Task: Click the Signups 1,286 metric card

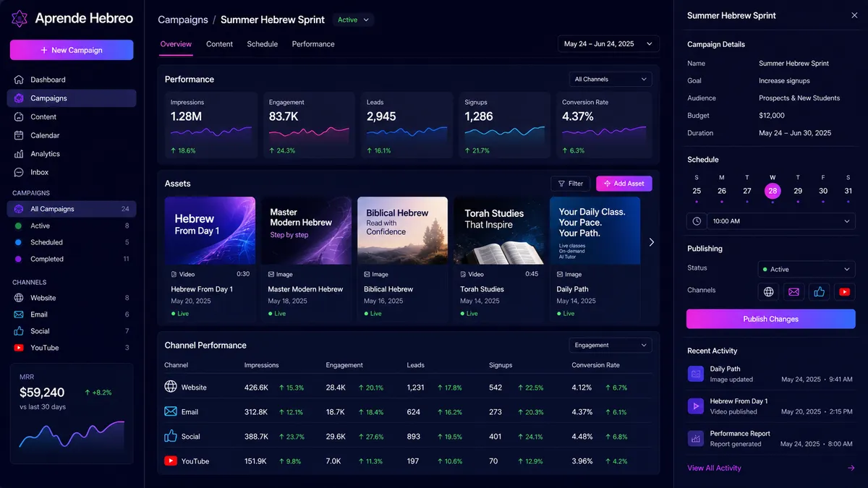Action: tap(505, 126)
